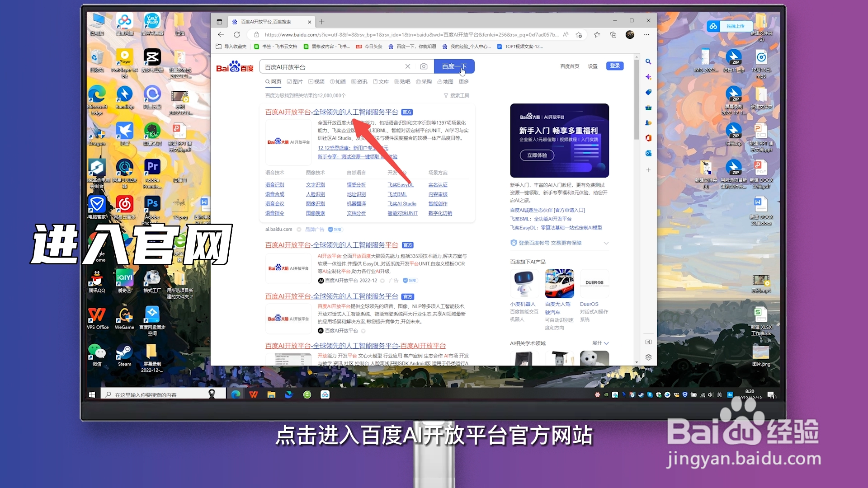
Task: Expand the AI相关学术领域 section via 展开
Action: 600,343
